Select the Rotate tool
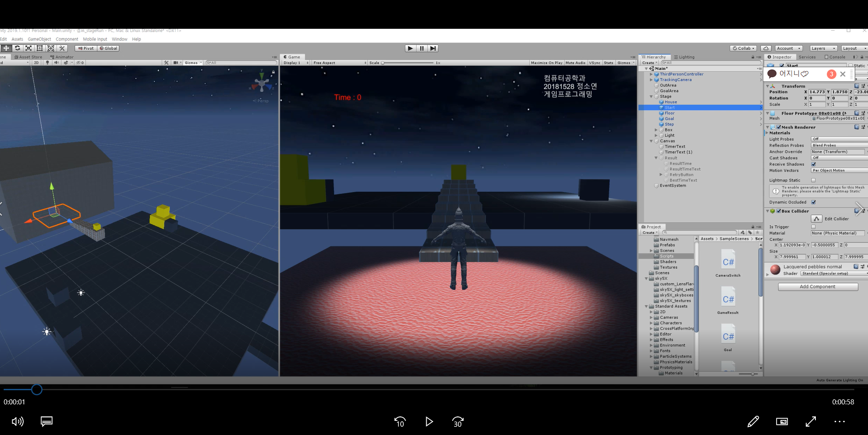 tap(17, 48)
